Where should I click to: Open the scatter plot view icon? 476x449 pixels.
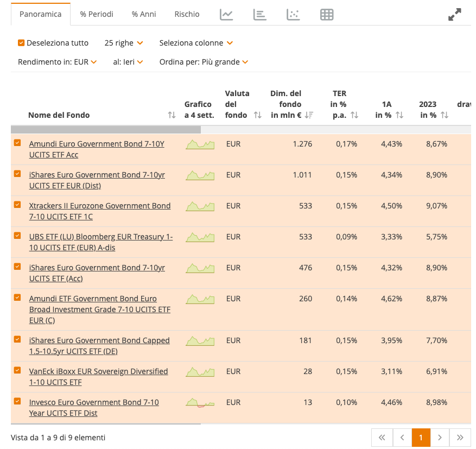(x=293, y=15)
